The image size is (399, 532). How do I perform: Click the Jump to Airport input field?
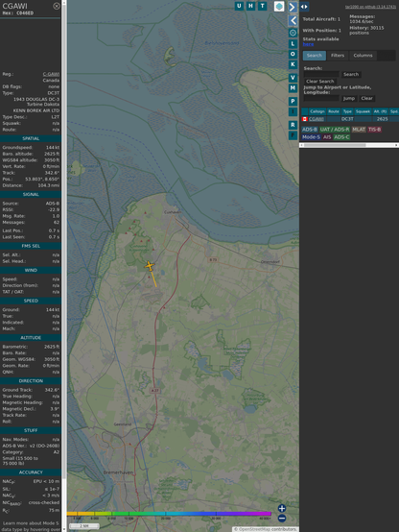(x=321, y=98)
